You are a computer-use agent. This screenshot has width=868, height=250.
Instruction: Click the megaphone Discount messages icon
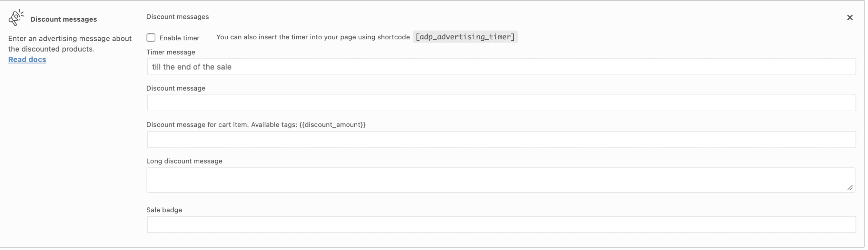16,18
